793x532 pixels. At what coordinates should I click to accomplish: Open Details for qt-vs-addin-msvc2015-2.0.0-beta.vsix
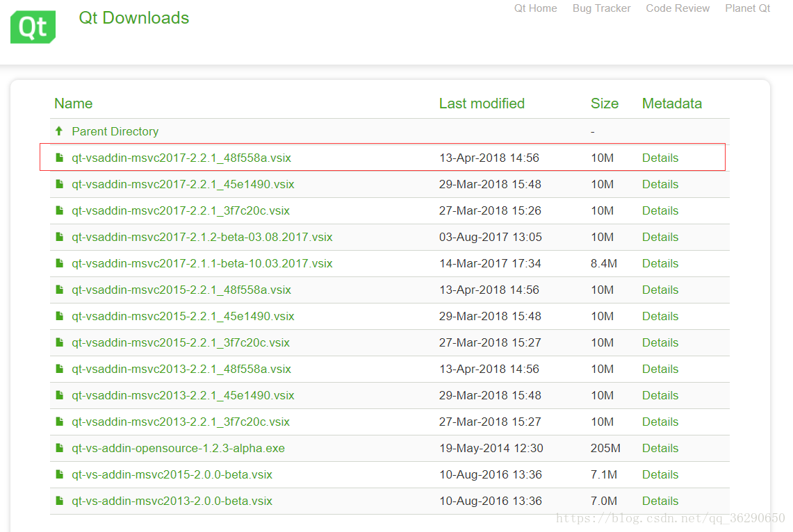click(660, 474)
